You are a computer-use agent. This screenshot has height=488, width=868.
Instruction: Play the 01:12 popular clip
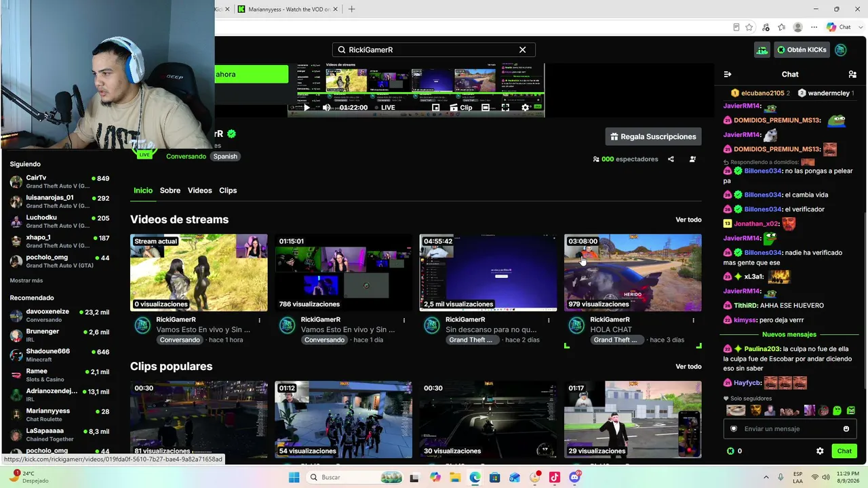[343, 420]
